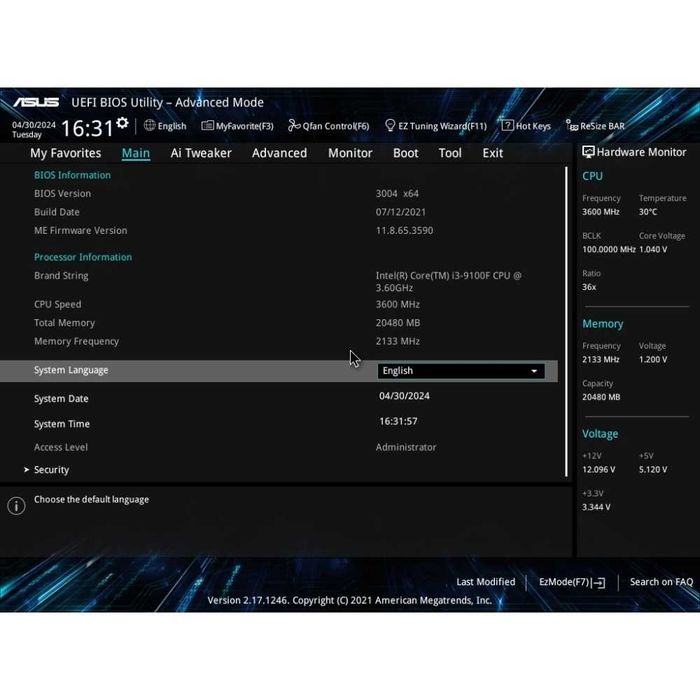This screenshot has width=700, height=700.
Task: Click the header date 04/30/2024 Tuesday
Action: point(33,129)
